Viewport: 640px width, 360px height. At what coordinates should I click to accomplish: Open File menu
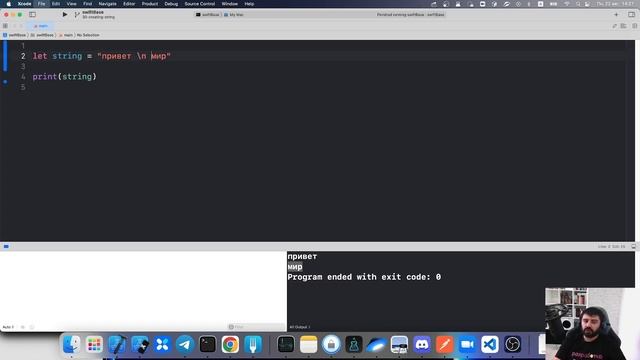pyautogui.click(x=42, y=4)
